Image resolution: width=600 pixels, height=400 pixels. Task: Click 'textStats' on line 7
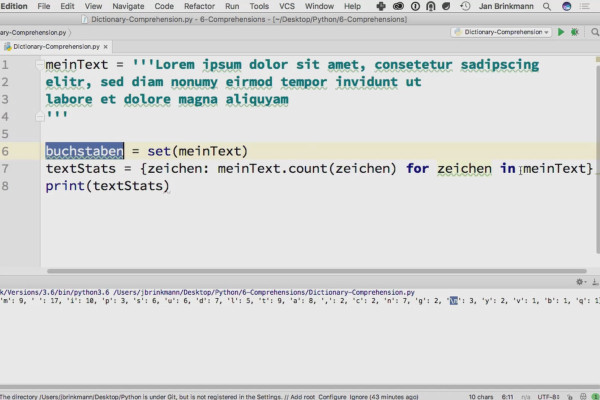click(x=81, y=168)
